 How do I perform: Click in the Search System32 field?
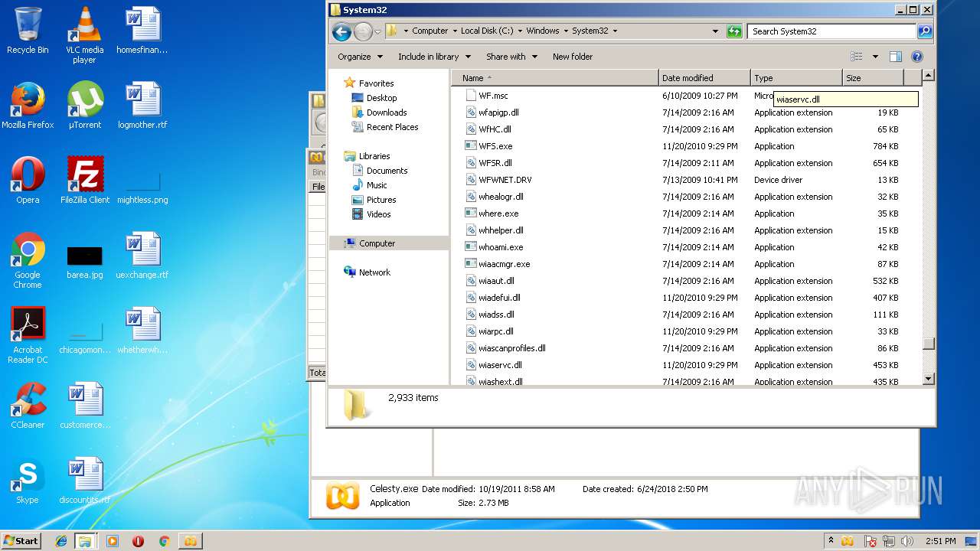(x=831, y=31)
